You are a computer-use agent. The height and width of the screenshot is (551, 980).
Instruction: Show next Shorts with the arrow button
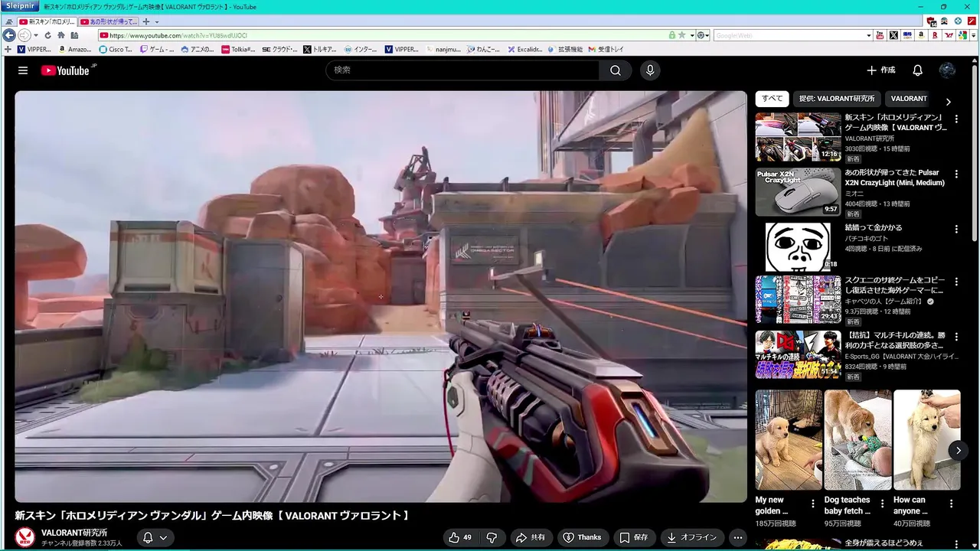click(x=958, y=450)
